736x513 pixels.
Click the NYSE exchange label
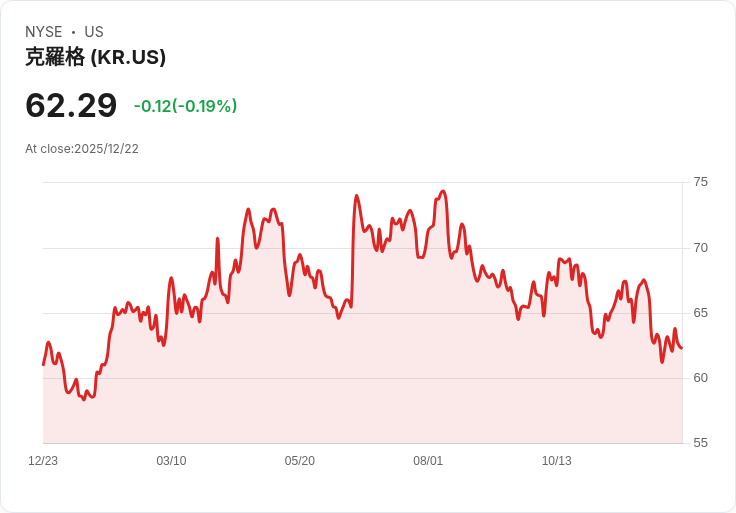click(x=44, y=31)
